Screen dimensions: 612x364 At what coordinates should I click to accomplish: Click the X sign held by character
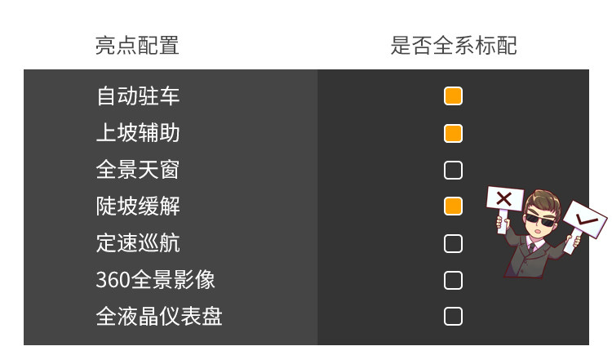(504, 198)
